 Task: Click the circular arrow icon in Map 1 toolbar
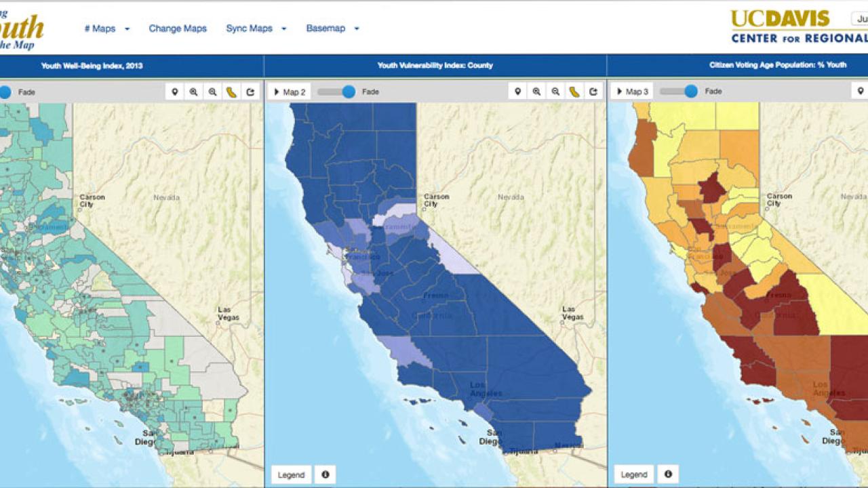pos(251,92)
